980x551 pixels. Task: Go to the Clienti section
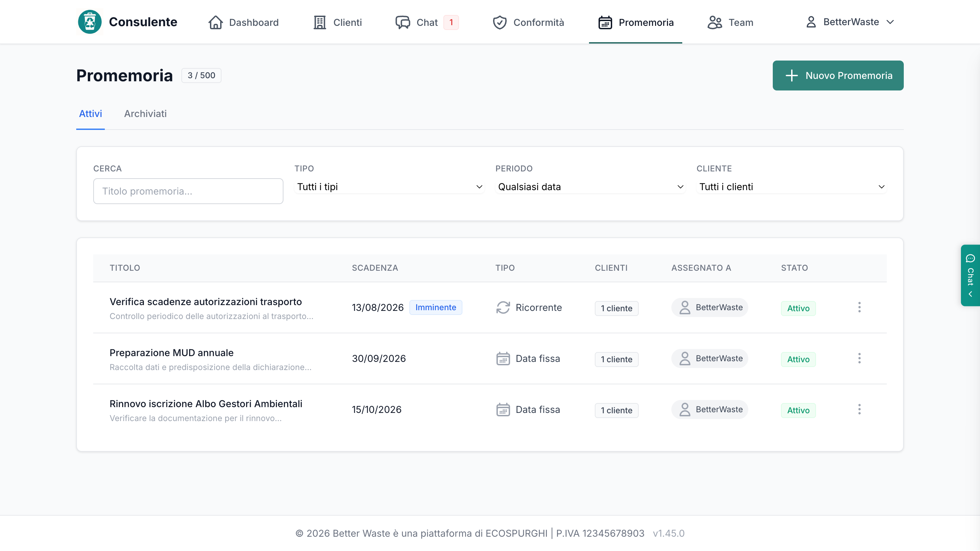click(x=338, y=22)
